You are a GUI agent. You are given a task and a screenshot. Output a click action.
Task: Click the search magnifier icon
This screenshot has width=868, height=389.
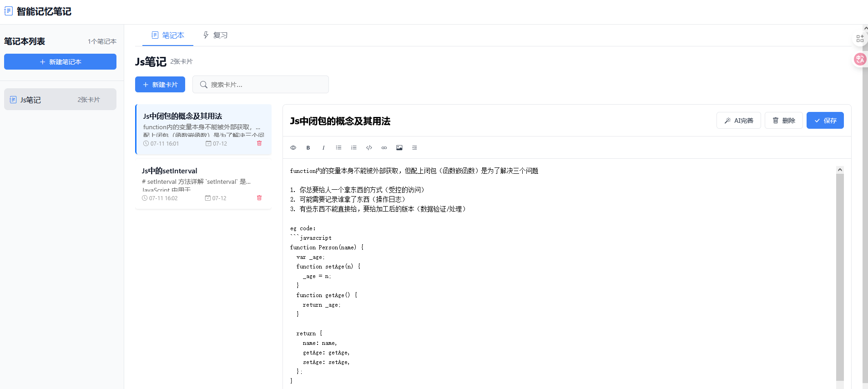(204, 85)
